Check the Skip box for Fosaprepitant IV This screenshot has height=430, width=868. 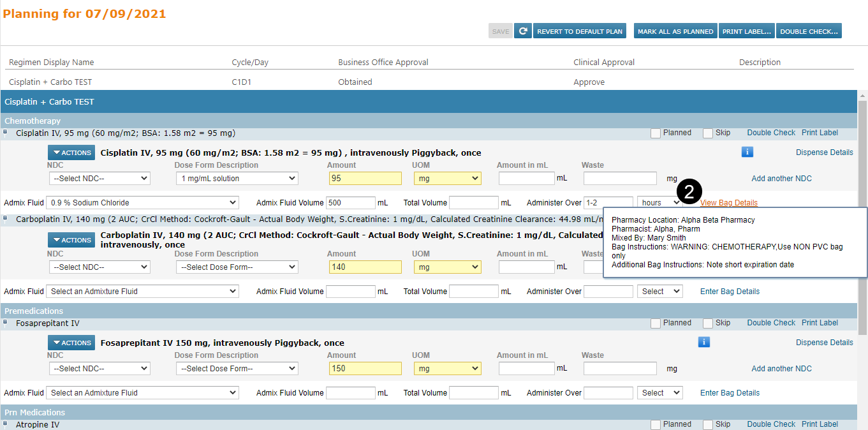[x=708, y=323]
